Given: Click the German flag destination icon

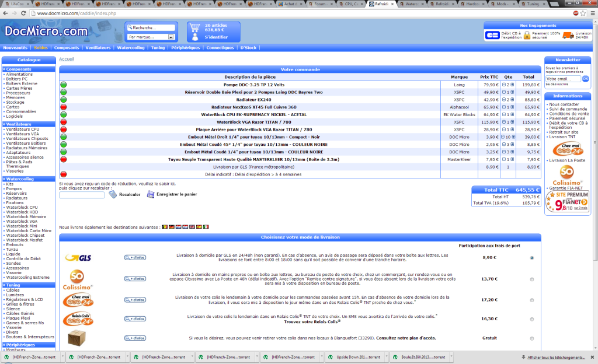Looking at the screenshot, I should pyautogui.click(x=172, y=227).
